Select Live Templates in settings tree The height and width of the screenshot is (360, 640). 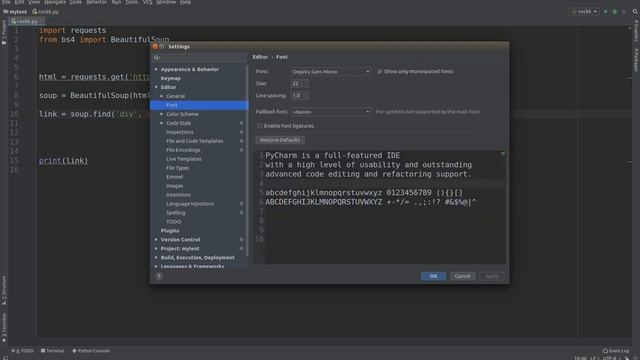[x=184, y=159]
